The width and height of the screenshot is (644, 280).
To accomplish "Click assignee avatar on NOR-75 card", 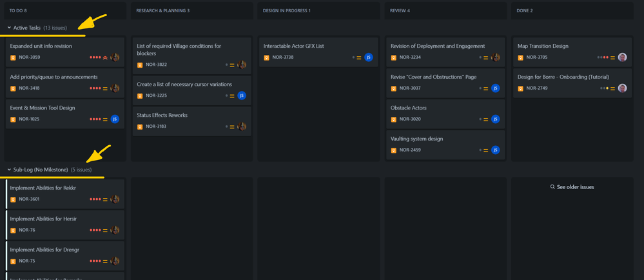I will click(x=115, y=261).
